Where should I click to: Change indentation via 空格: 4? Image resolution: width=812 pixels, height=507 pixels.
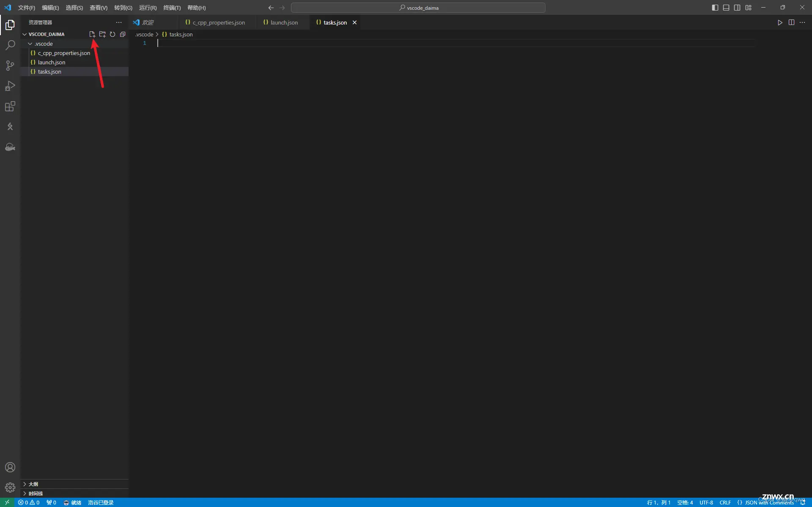tap(685, 502)
